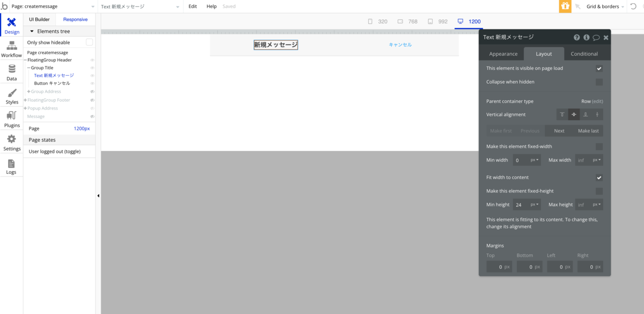Switch to the 1200 desktop breakpoint
Image resolution: width=644 pixels, height=314 pixels.
coord(469,21)
